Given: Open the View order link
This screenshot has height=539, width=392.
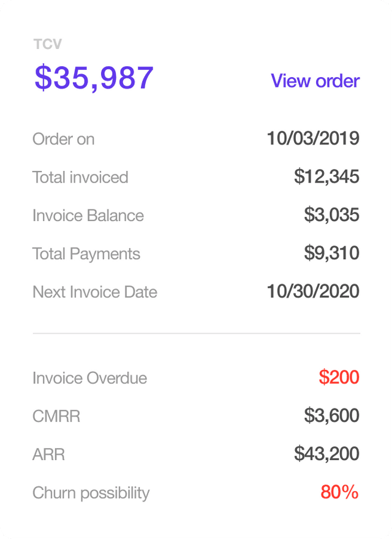Looking at the screenshot, I should coord(315,81).
